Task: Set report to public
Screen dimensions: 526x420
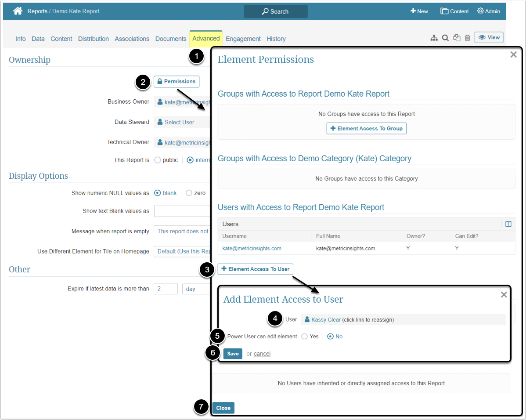Action: pos(157,160)
